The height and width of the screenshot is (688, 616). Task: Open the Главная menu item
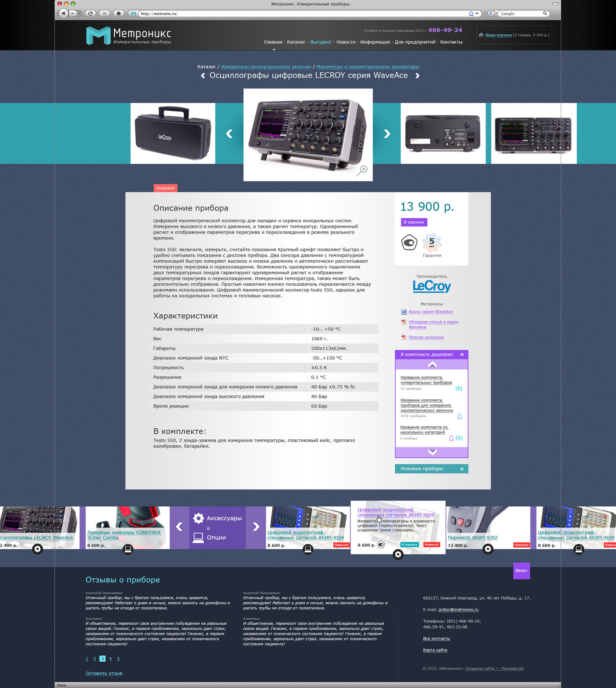pos(273,42)
